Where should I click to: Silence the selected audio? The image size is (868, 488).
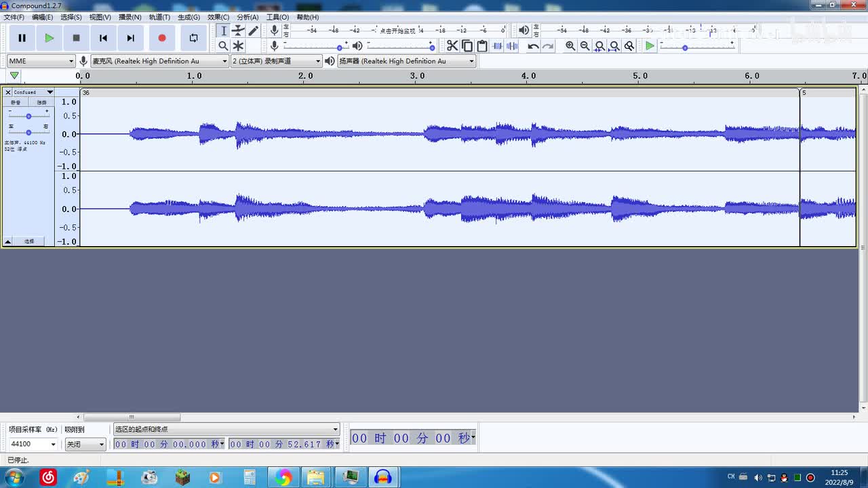[512, 45]
